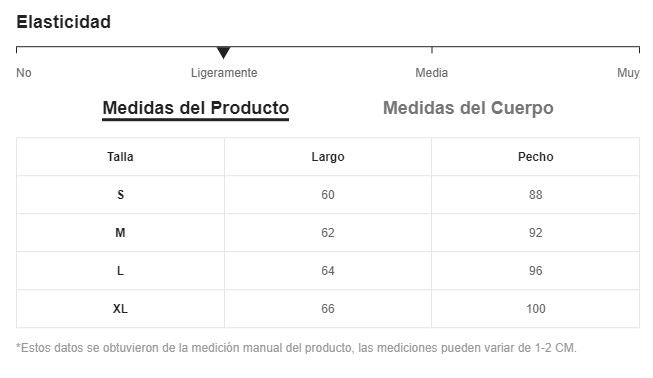The width and height of the screenshot is (653, 378).
Task: Click the Pecho column header
Action: (x=536, y=157)
